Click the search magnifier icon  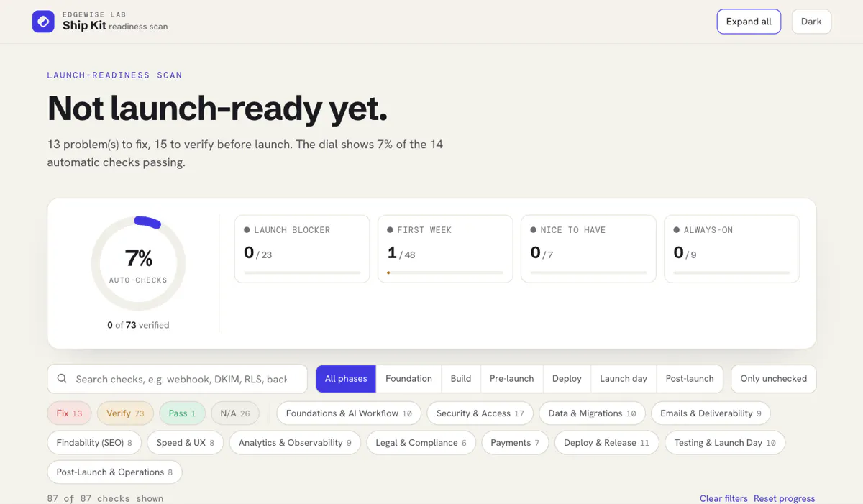click(63, 379)
